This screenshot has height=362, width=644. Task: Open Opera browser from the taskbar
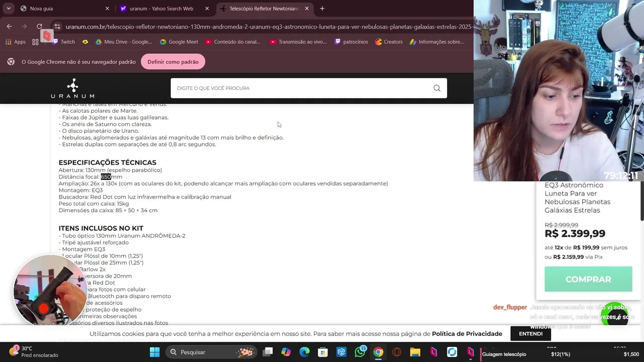click(x=397, y=352)
